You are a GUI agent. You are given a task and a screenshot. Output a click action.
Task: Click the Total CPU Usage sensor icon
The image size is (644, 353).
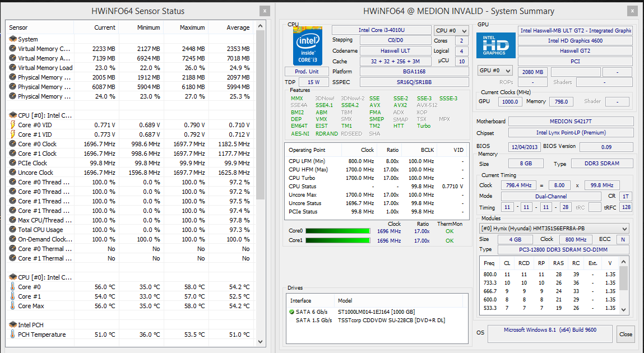(13, 230)
